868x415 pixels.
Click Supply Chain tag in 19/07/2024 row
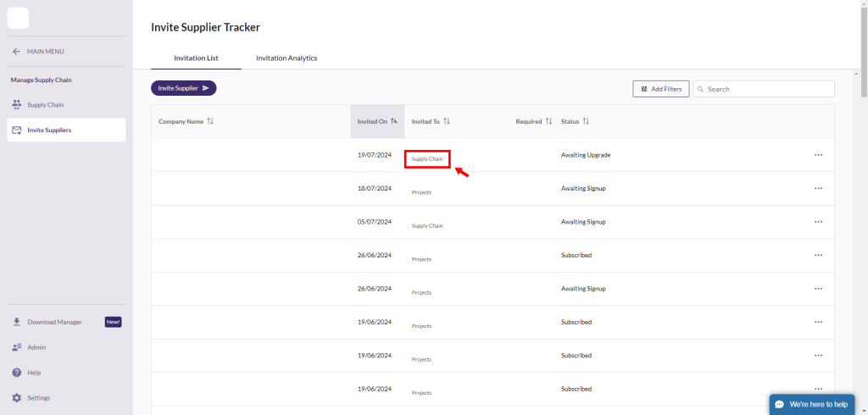point(427,159)
